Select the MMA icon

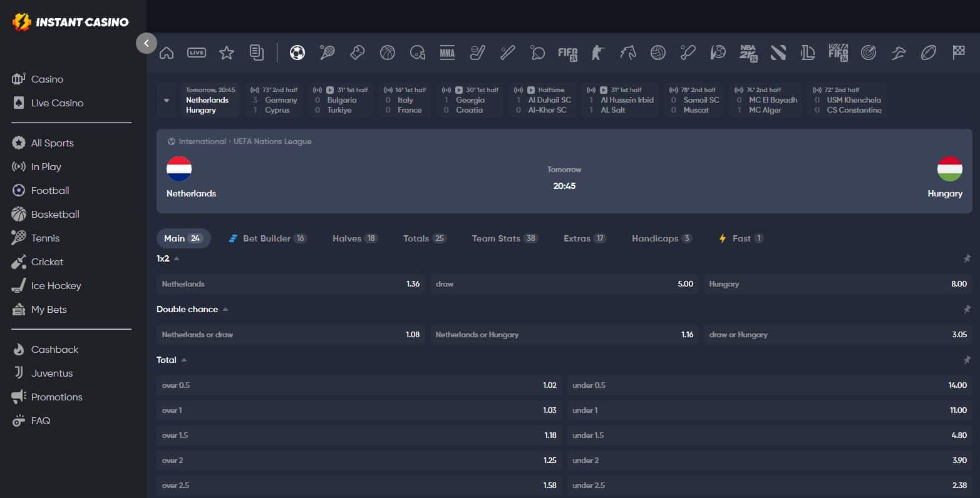pyautogui.click(x=447, y=53)
